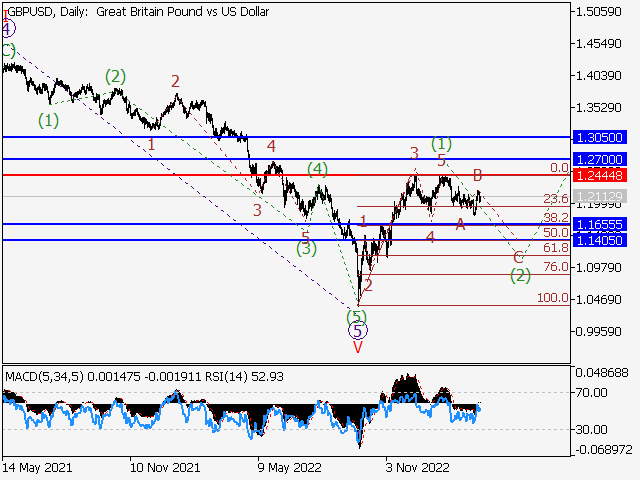Select the 100.0 Fibonacci level label
This screenshot has height=480, width=640.
553,298
